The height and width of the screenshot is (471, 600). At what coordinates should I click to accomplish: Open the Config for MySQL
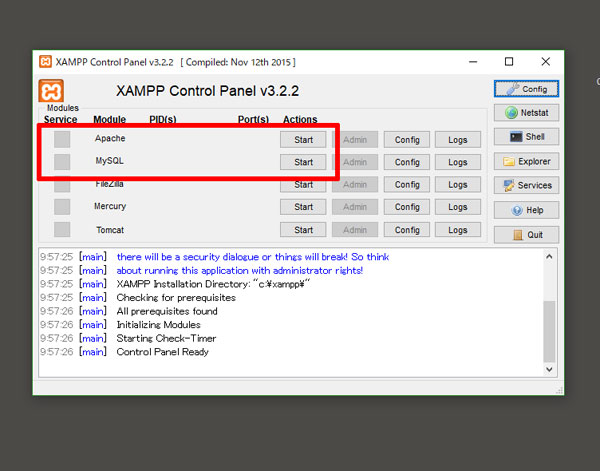pyautogui.click(x=407, y=162)
